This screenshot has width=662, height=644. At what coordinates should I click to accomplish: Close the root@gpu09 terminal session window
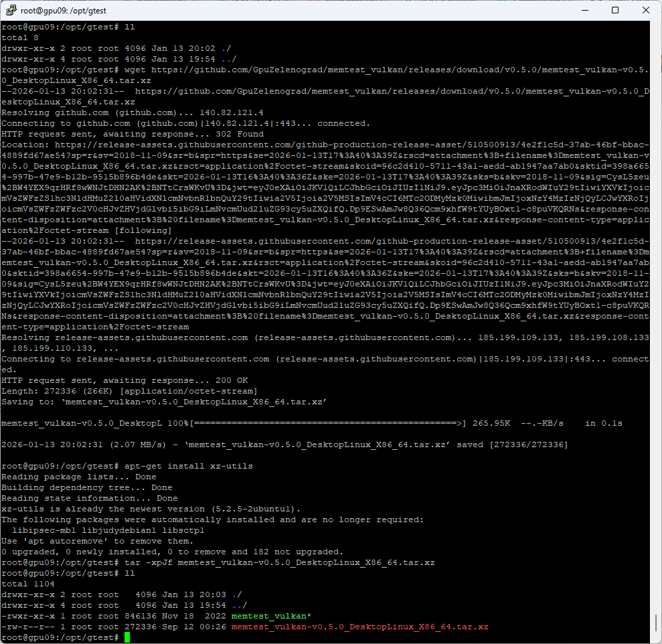pyautogui.click(x=645, y=10)
